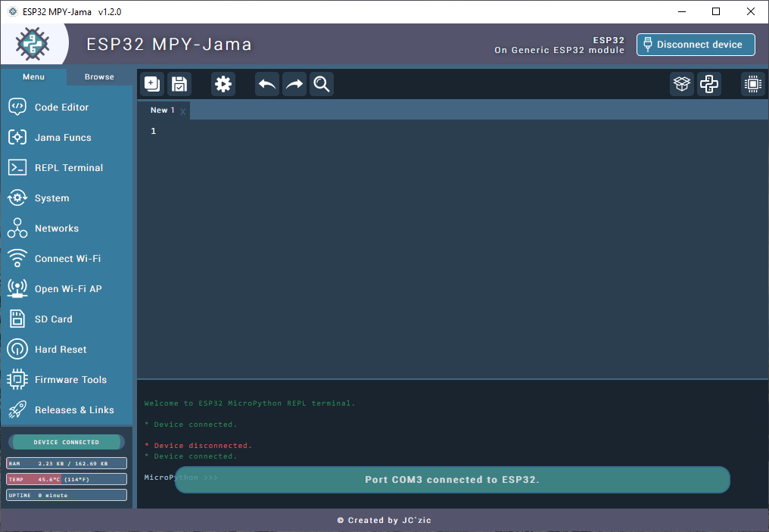Click the Connect Wi-Fi signal icon
The width and height of the screenshot is (769, 532).
pyautogui.click(x=17, y=258)
